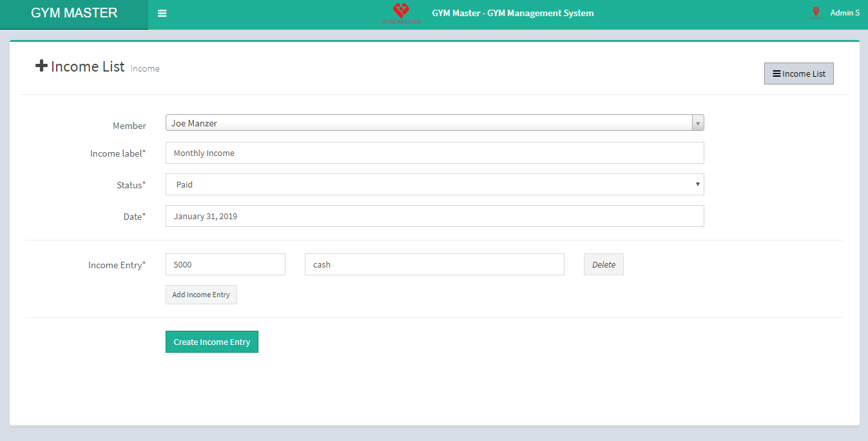Click the list icon on Income List button
The height and width of the screenshot is (441, 868).
click(x=776, y=73)
